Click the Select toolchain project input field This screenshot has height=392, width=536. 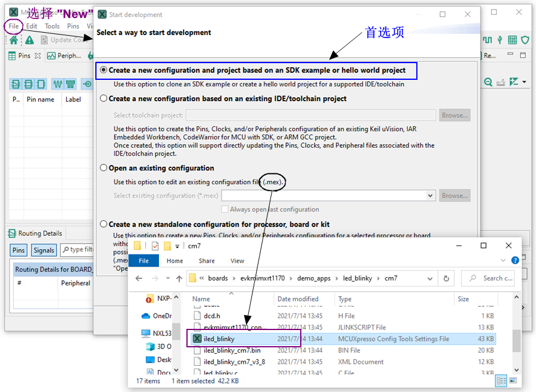[x=311, y=115]
